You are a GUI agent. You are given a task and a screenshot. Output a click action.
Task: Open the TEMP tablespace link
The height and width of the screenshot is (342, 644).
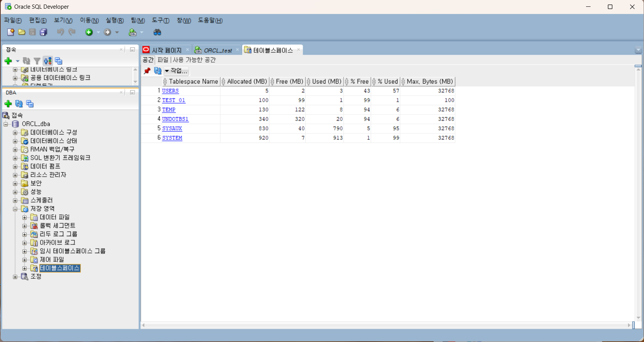(169, 110)
